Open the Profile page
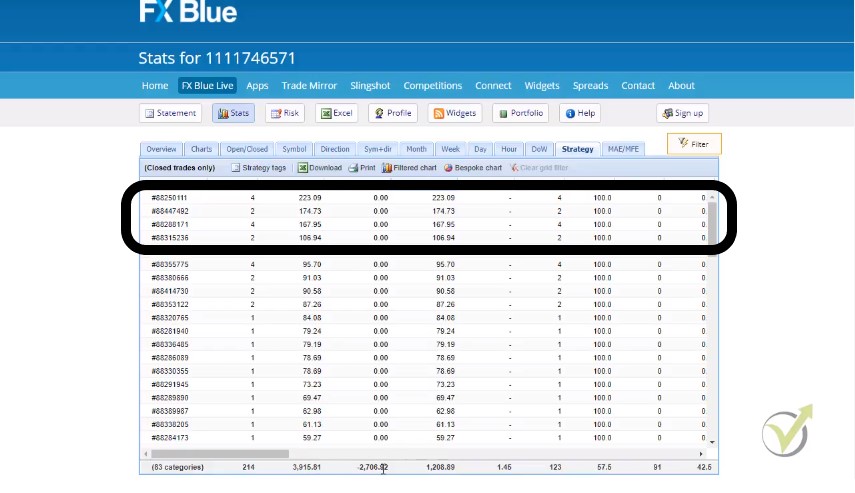This screenshot has width=855, height=493. click(392, 113)
